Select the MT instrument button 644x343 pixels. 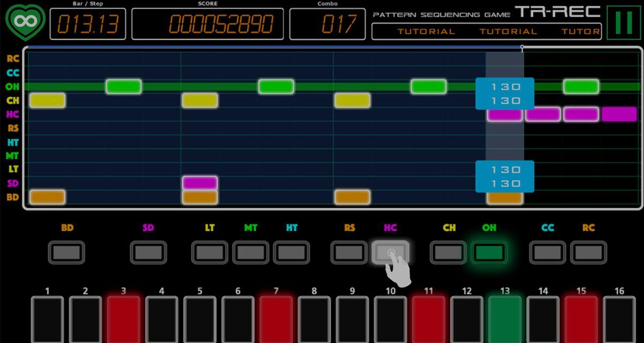pyautogui.click(x=250, y=252)
